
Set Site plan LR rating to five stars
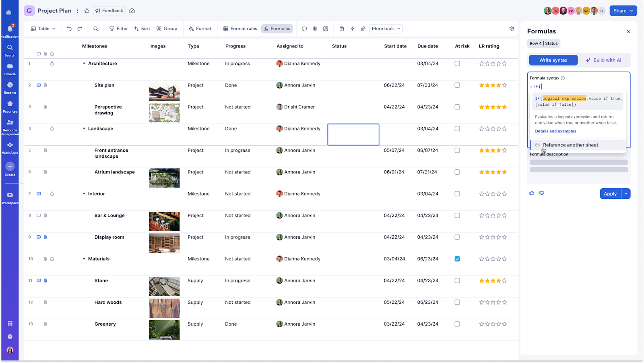[504, 85]
